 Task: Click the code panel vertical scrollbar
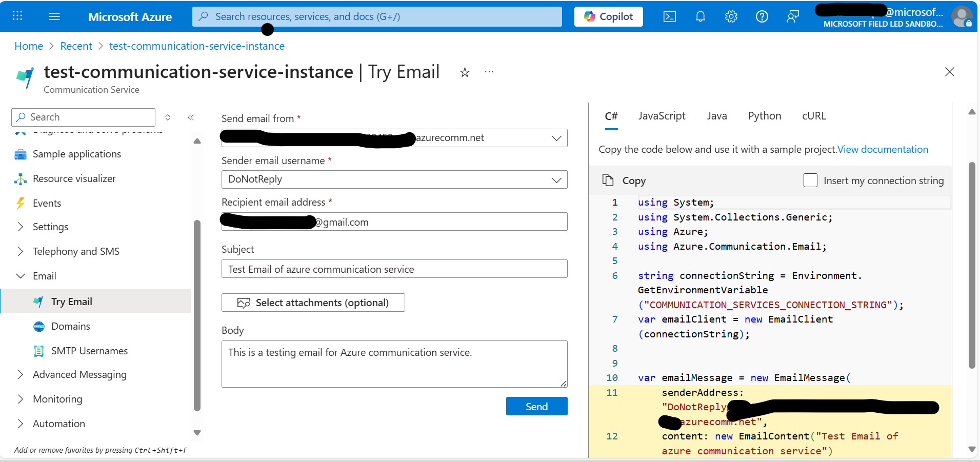click(972, 265)
